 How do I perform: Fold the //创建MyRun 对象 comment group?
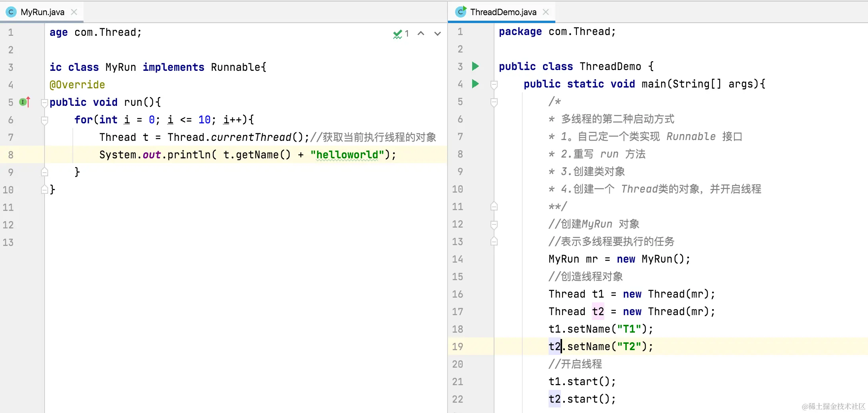[x=494, y=224]
